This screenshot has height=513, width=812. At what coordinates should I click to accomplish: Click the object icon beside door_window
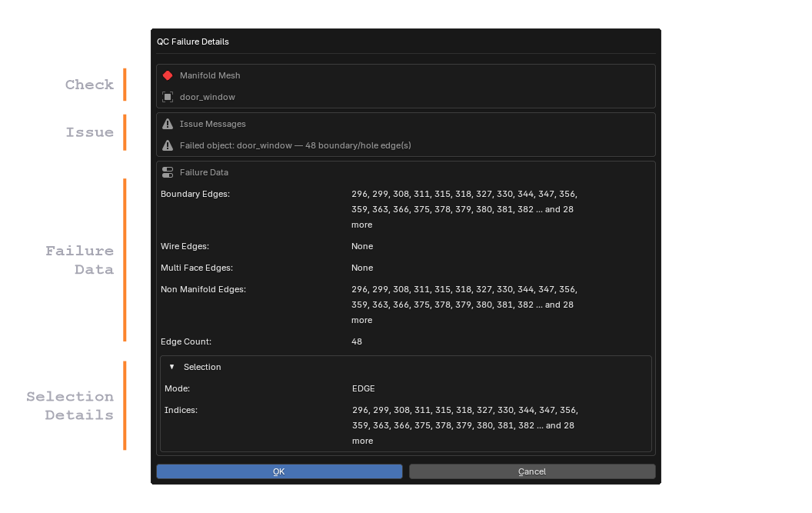tap(168, 97)
